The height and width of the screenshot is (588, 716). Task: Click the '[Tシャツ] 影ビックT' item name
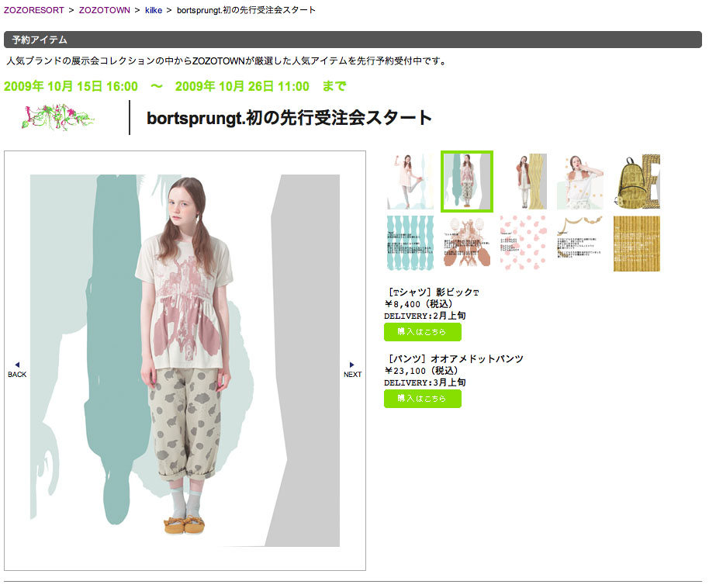tap(432, 292)
